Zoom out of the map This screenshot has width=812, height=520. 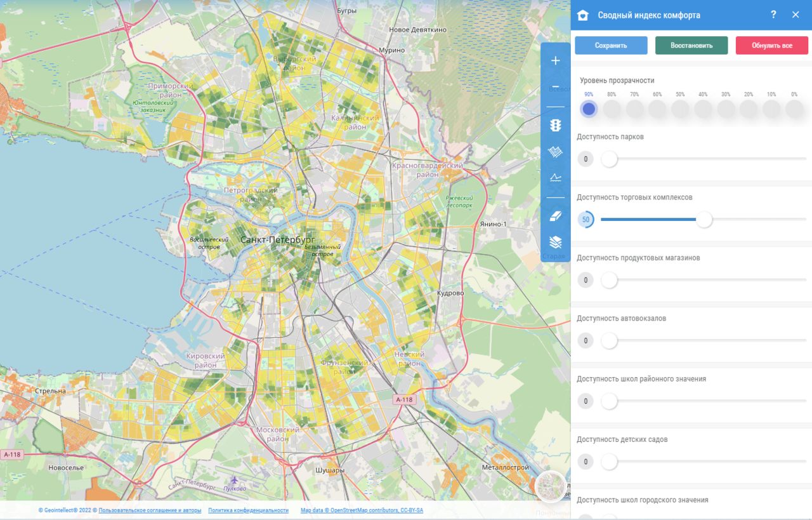click(x=556, y=87)
